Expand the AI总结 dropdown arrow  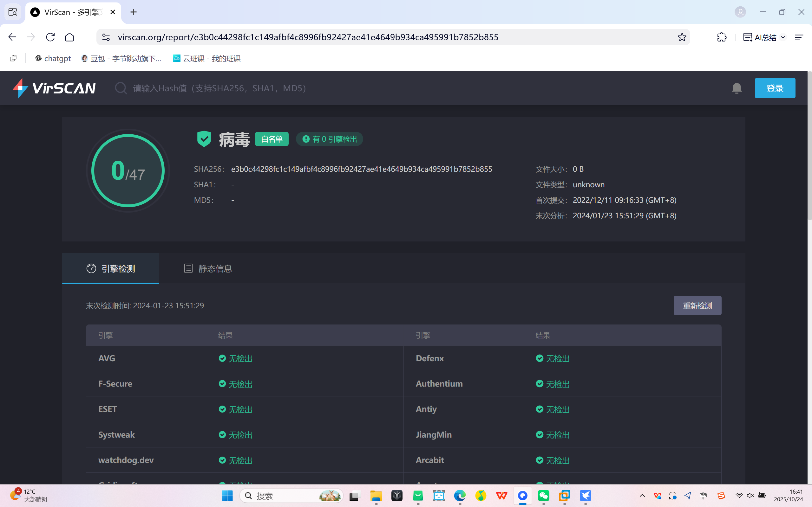(783, 37)
